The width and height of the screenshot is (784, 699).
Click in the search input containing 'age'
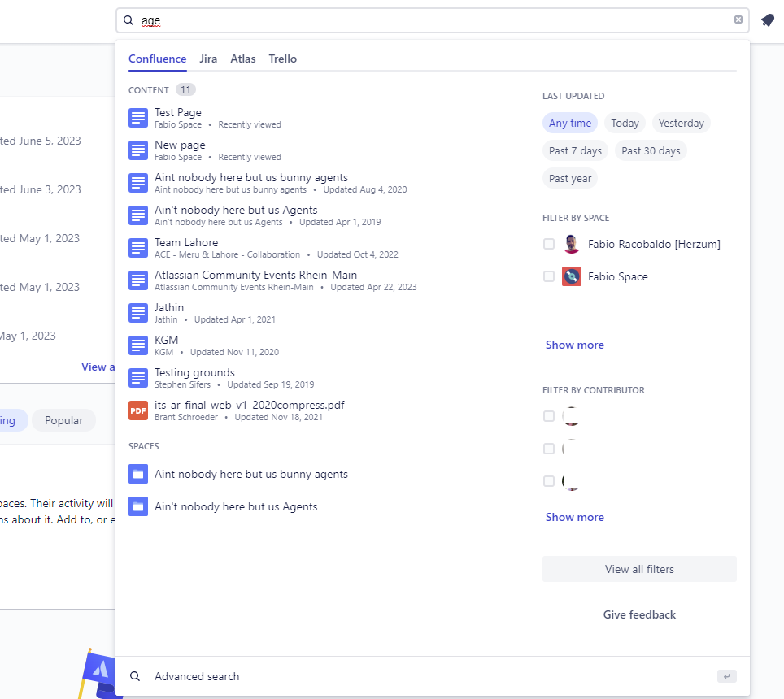pos(433,20)
